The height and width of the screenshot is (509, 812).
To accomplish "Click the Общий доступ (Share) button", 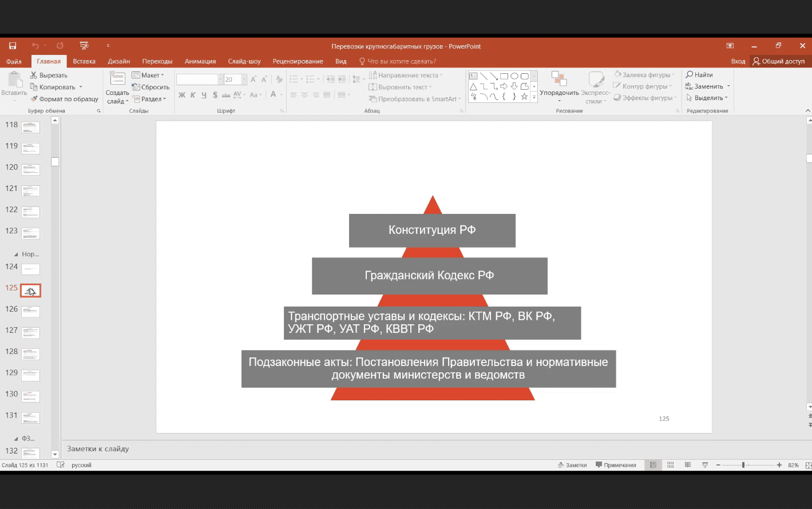I will click(x=779, y=61).
